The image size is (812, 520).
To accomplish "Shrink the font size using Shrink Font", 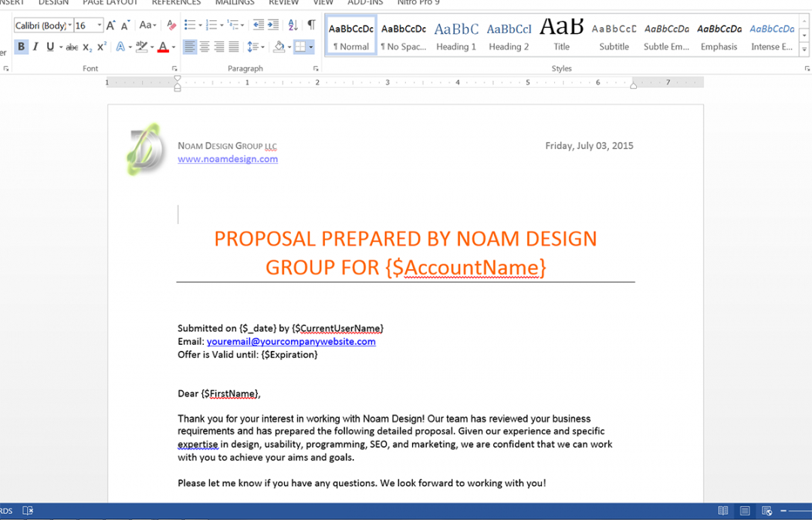I will point(126,26).
